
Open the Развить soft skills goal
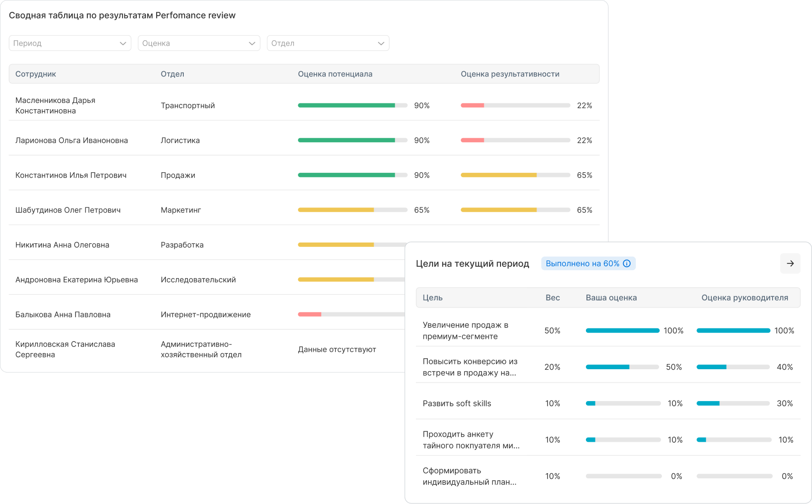(457, 403)
